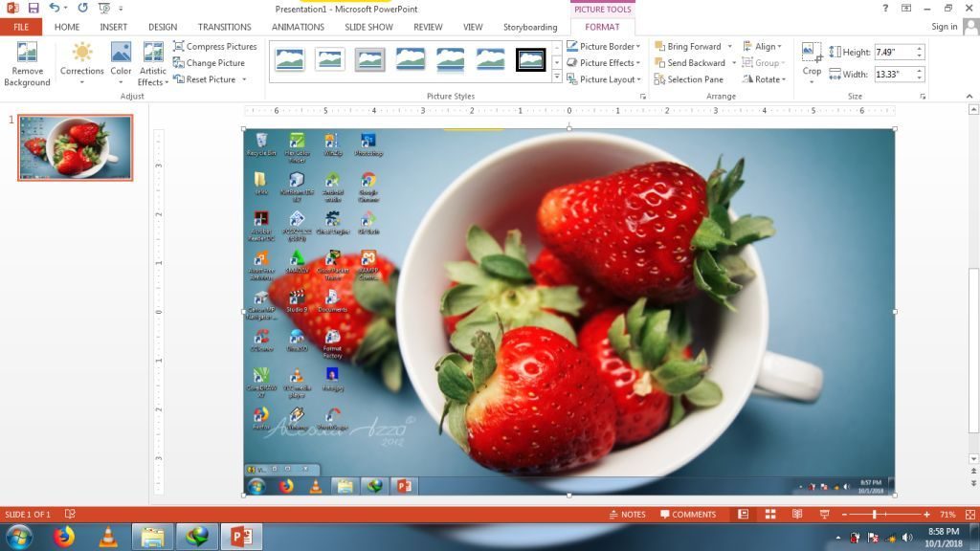This screenshot has height=551, width=980.
Task: Open Picture Border dropdown
Action: click(604, 46)
